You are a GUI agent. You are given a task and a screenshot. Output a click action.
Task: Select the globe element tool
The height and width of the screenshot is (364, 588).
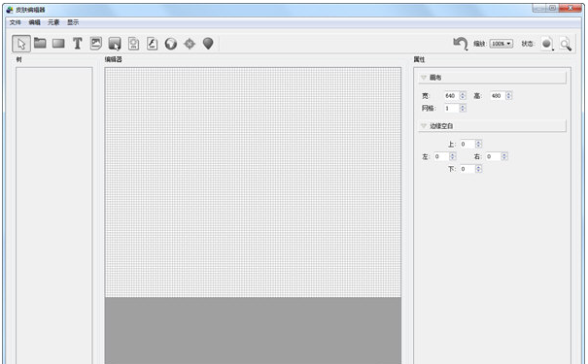click(x=171, y=44)
